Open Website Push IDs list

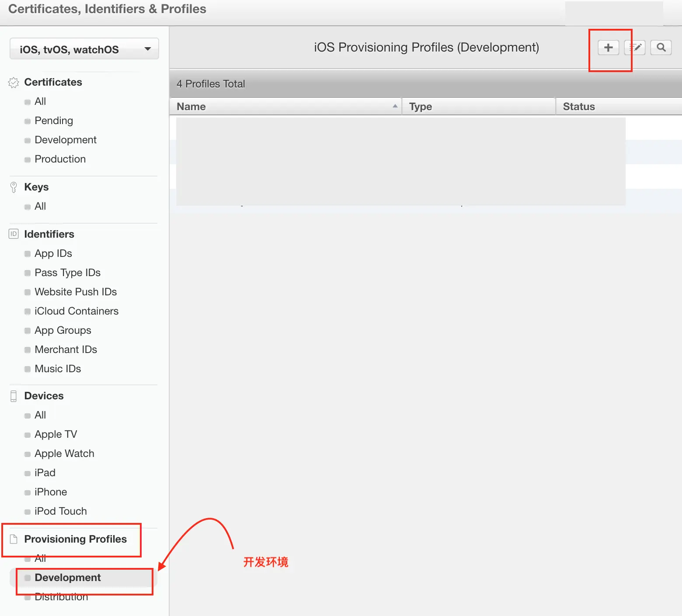tap(76, 292)
